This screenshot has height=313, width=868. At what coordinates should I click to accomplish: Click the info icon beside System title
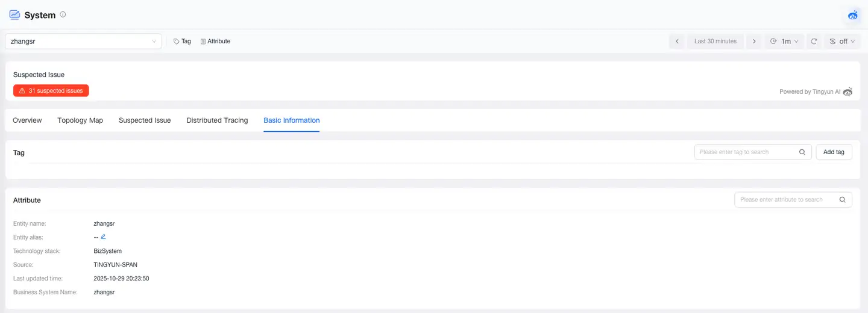click(63, 14)
